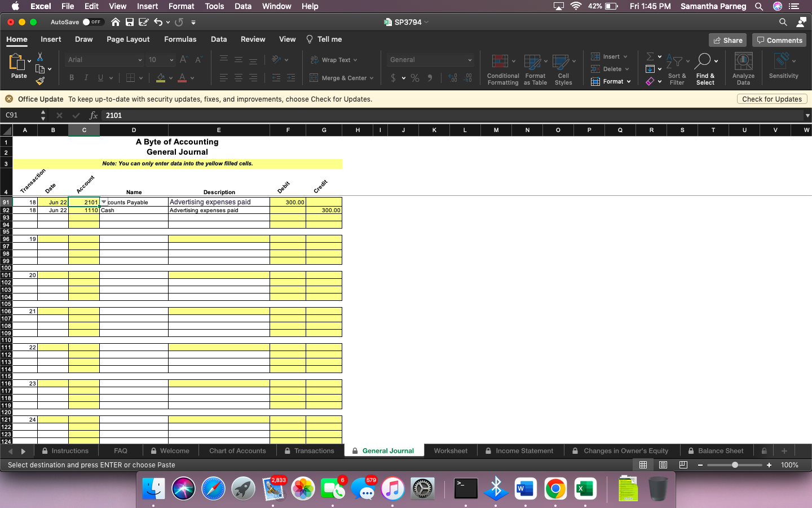The height and width of the screenshot is (508, 812).
Task: Click the Increase Decimal icon
Action: coord(453,78)
